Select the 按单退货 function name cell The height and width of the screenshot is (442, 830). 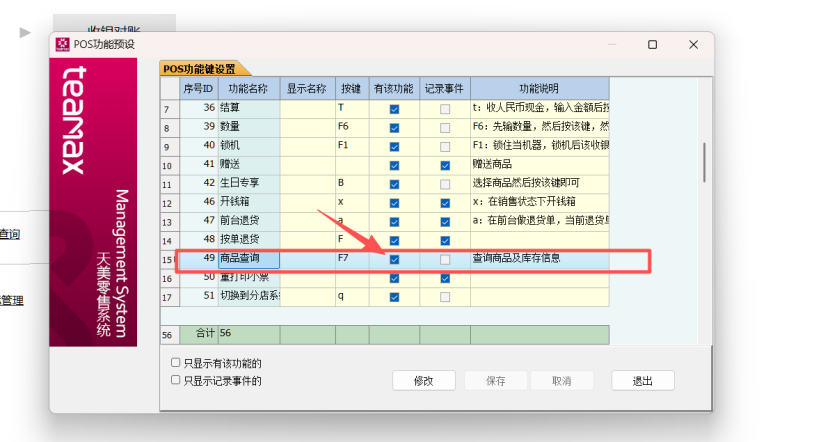coord(249,240)
